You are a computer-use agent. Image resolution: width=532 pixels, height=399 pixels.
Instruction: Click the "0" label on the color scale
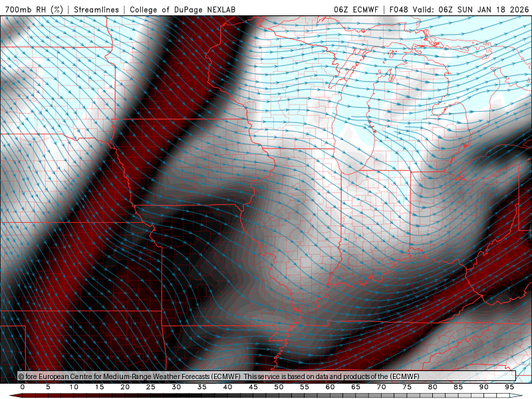[23, 387]
